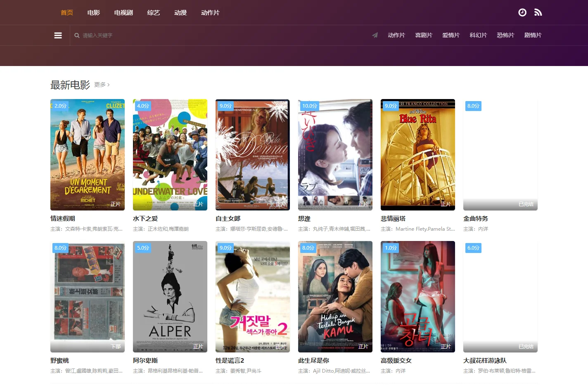Click the search magnifier icon

point(77,35)
